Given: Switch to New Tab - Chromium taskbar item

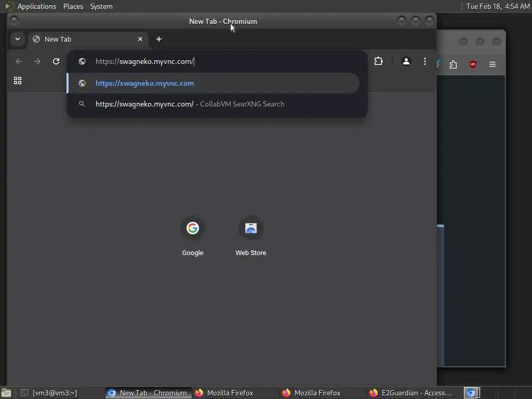Looking at the screenshot, I should pos(148,393).
